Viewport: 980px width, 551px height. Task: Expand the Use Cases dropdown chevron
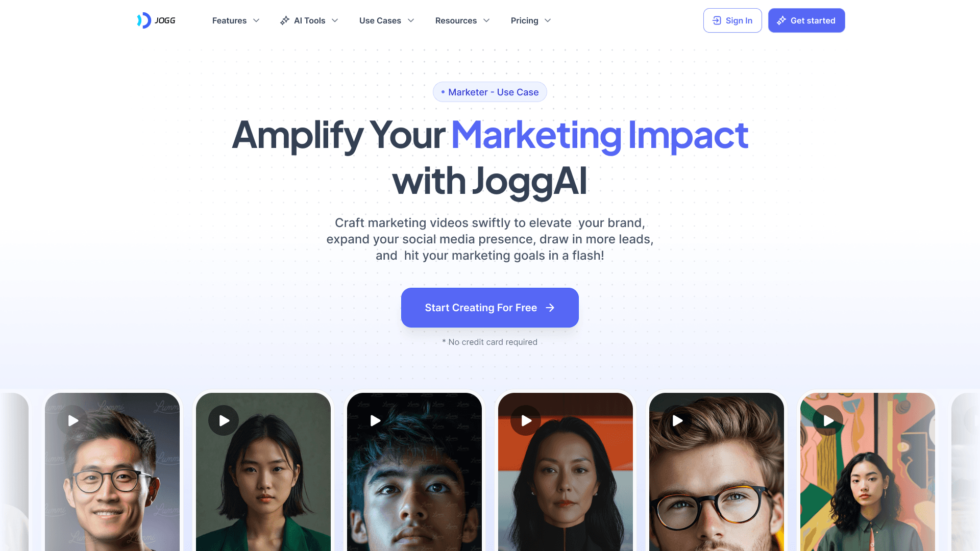[411, 20]
